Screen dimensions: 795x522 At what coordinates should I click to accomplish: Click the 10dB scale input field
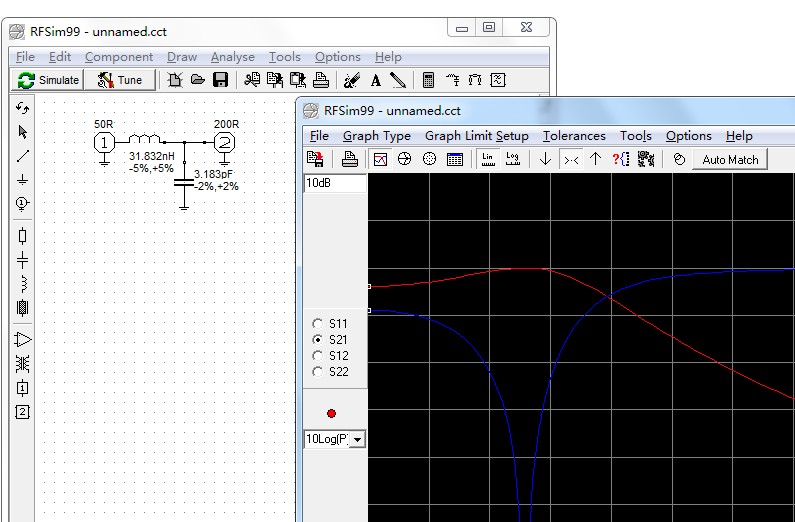coord(334,184)
